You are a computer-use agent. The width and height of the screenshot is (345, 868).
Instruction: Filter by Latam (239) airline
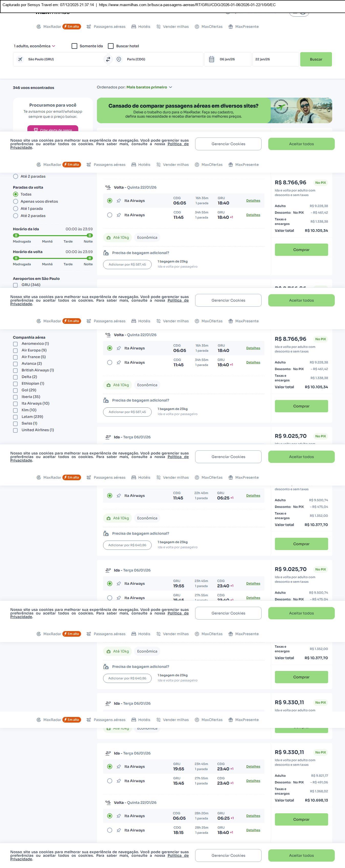click(15, 417)
